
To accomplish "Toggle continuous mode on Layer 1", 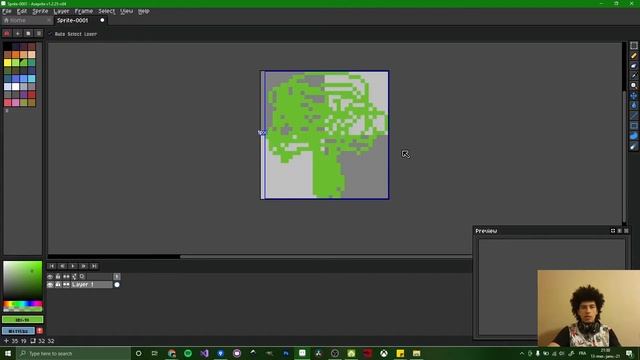I will point(66,284).
